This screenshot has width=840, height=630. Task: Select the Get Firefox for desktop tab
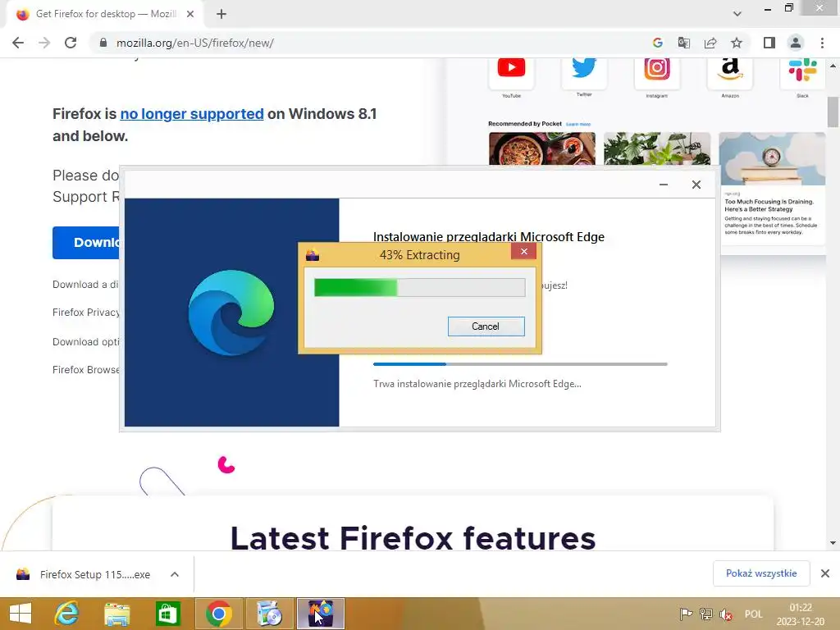(x=104, y=14)
